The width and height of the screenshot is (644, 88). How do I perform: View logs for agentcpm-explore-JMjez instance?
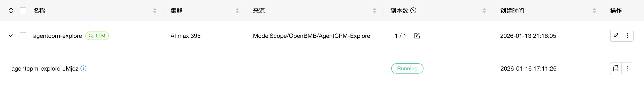pyautogui.click(x=616, y=68)
